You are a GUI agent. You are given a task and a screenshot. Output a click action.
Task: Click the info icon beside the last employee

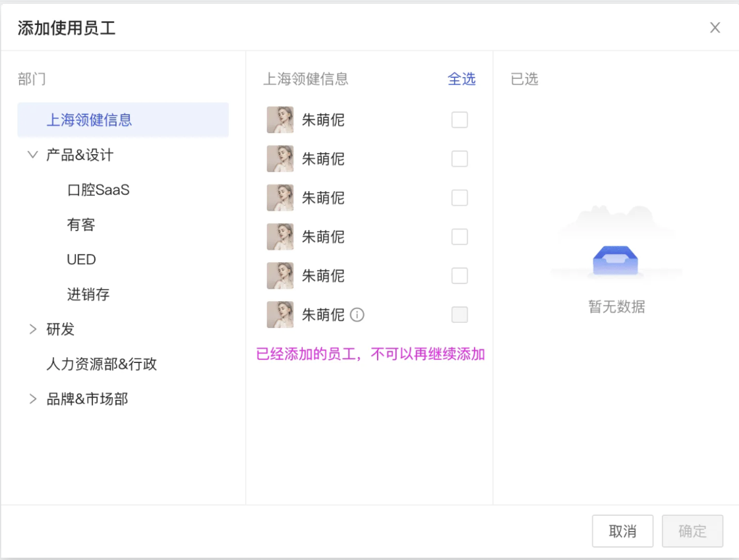357,315
